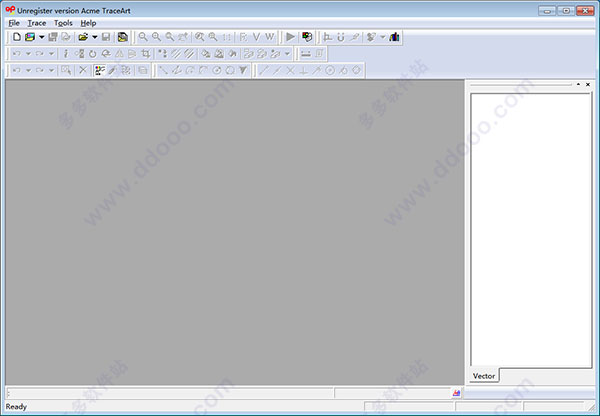Open the File menu
The height and width of the screenshot is (416, 600).
(x=14, y=23)
